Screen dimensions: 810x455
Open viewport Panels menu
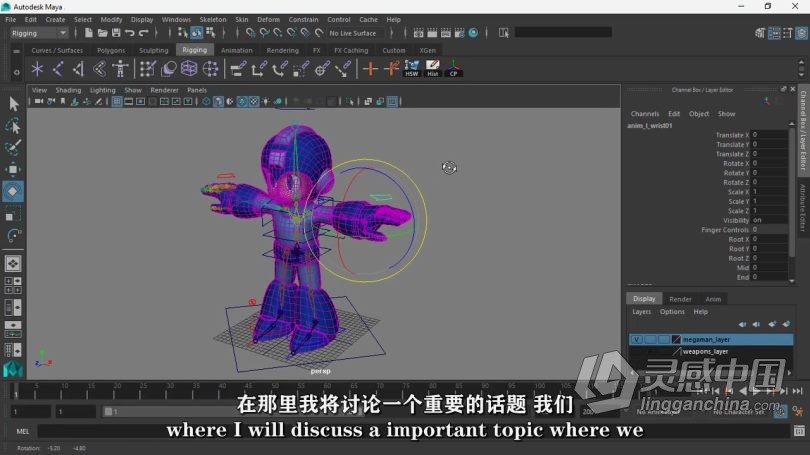[197, 90]
